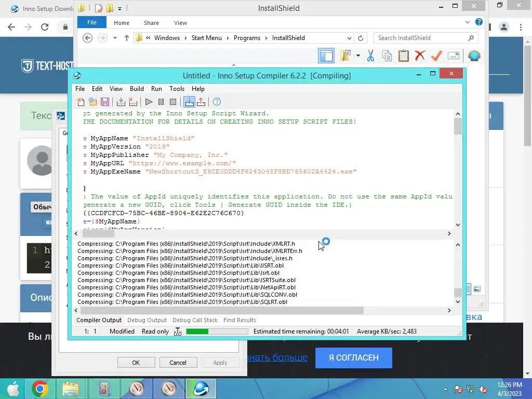
Task: Click the Refresh icon next to address bar
Action: pyautogui.click(x=361, y=38)
